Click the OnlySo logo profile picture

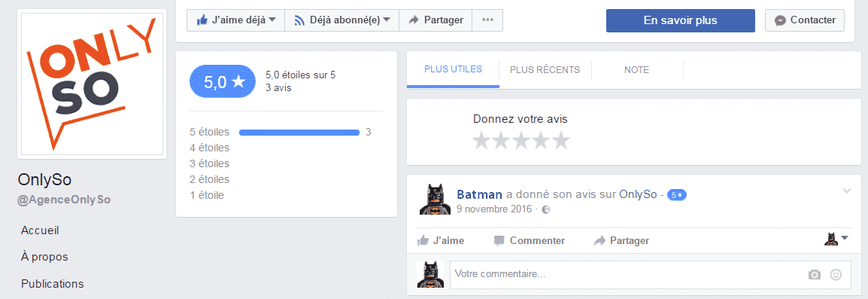click(x=92, y=84)
